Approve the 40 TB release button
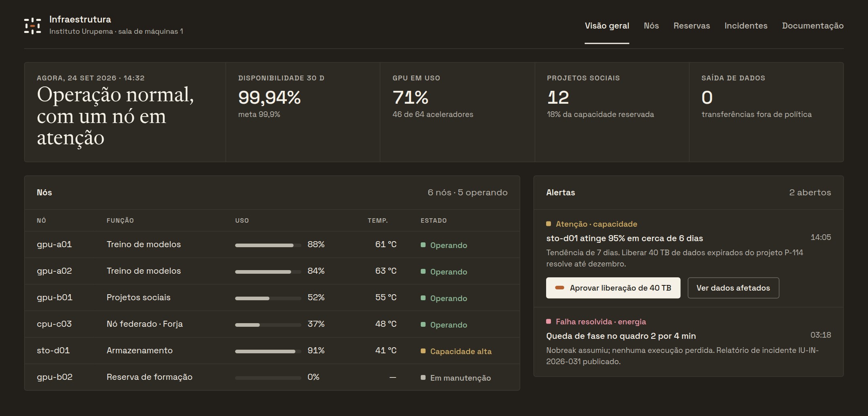The image size is (868, 416). [x=613, y=288]
